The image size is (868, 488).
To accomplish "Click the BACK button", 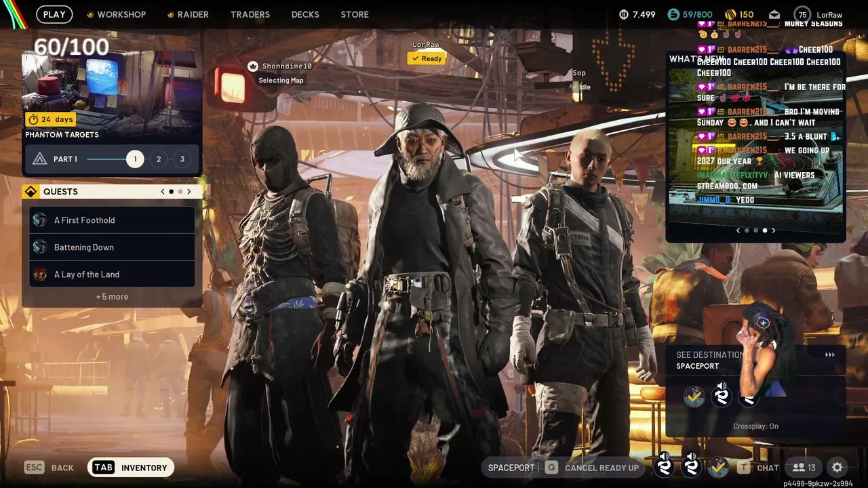I will 62,468.
